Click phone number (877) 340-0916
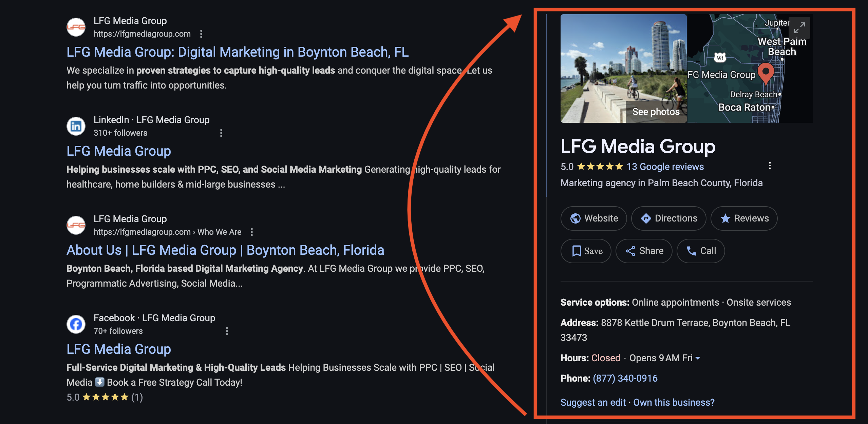This screenshot has height=424, width=868. (x=625, y=379)
